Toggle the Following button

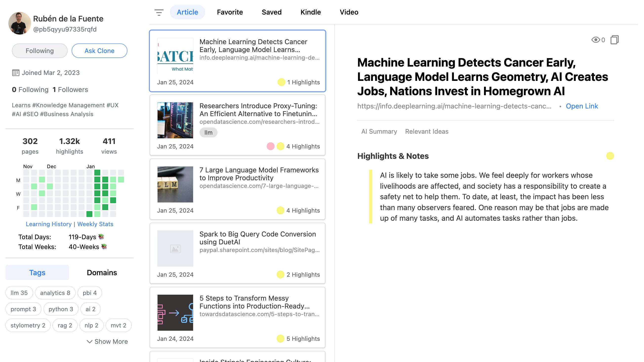click(x=40, y=51)
